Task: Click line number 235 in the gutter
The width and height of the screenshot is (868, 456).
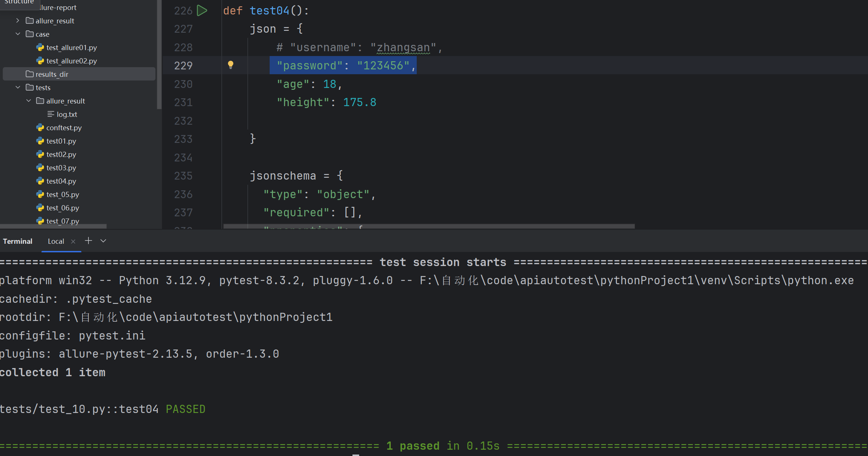Action: pyautogui.click(x=183, y=175)
